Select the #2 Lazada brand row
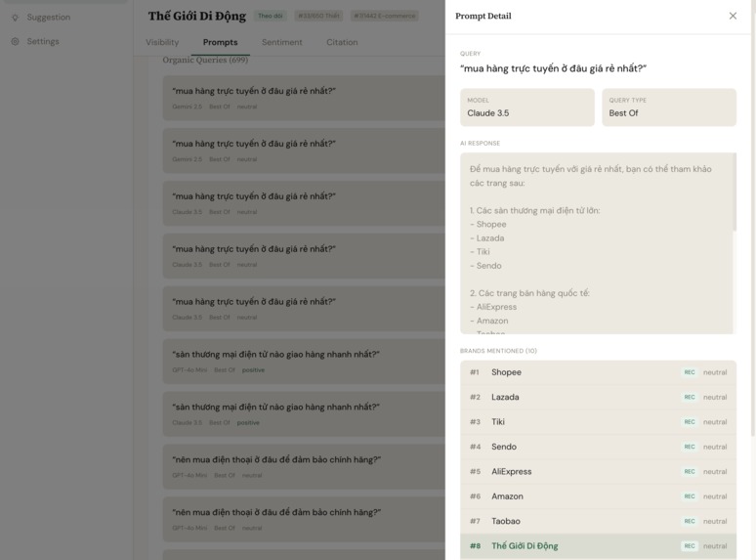The width and height of the screenshot is (756, 560). pos(598,398)
